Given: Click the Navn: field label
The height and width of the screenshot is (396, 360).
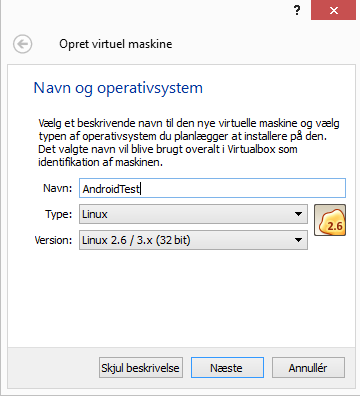Looking at the screenshot, I should coord(58,188).
